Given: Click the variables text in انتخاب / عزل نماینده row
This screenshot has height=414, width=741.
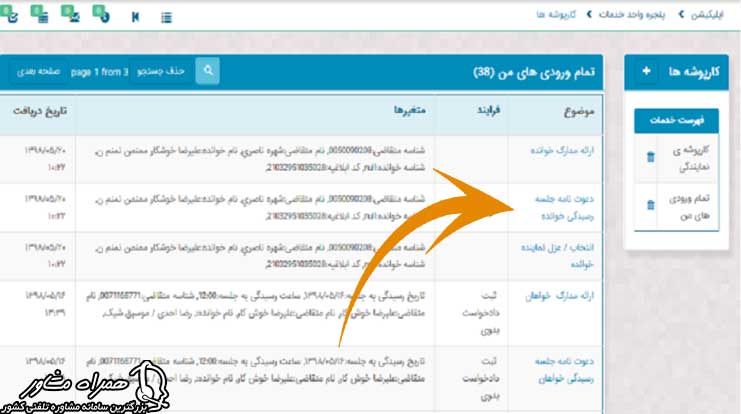Looking at the screenshot, I should click(x=260, y=256).
